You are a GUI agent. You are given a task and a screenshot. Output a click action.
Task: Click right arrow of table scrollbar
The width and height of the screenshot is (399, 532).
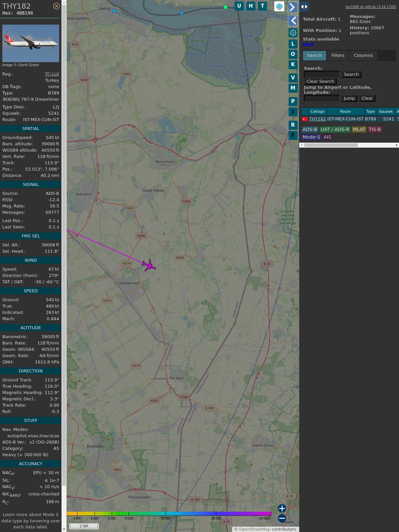tap(397, 145)
